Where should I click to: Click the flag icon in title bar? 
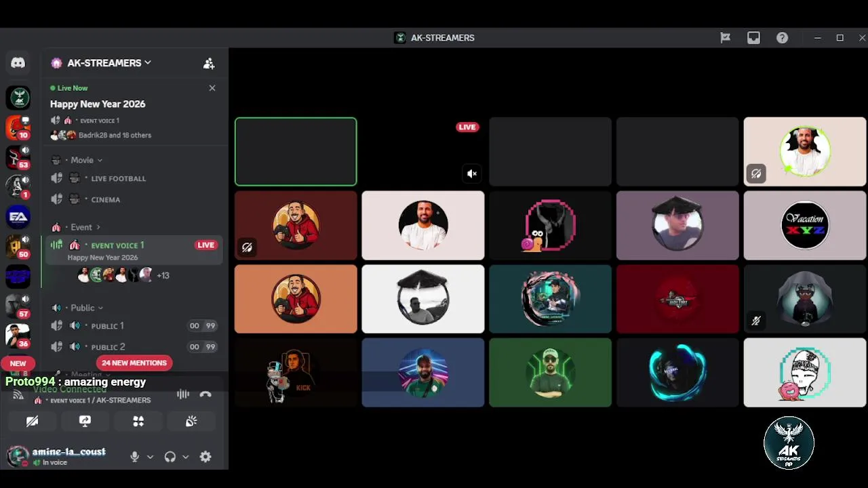point(725,38)
